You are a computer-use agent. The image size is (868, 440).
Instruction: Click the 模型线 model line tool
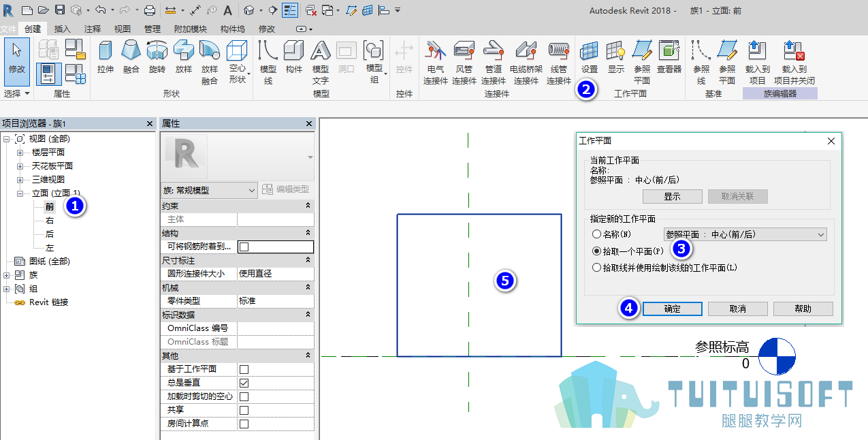pos(268,62)
